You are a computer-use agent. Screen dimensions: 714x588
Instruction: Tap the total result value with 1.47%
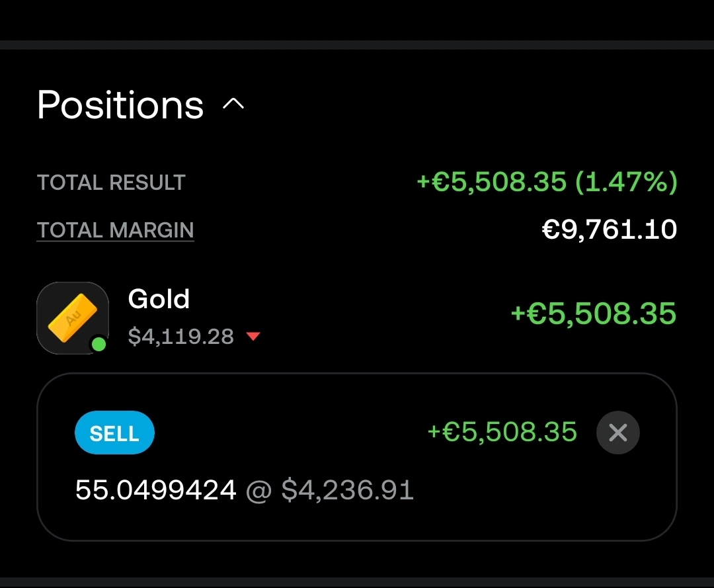(547, 182)
